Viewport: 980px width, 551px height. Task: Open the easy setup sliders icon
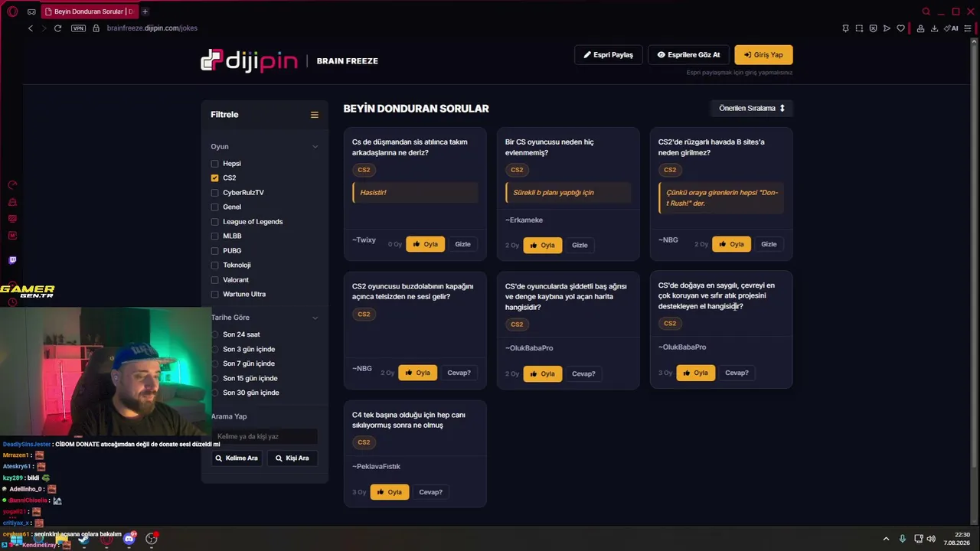pyautogui.click(x=968, y=28)
